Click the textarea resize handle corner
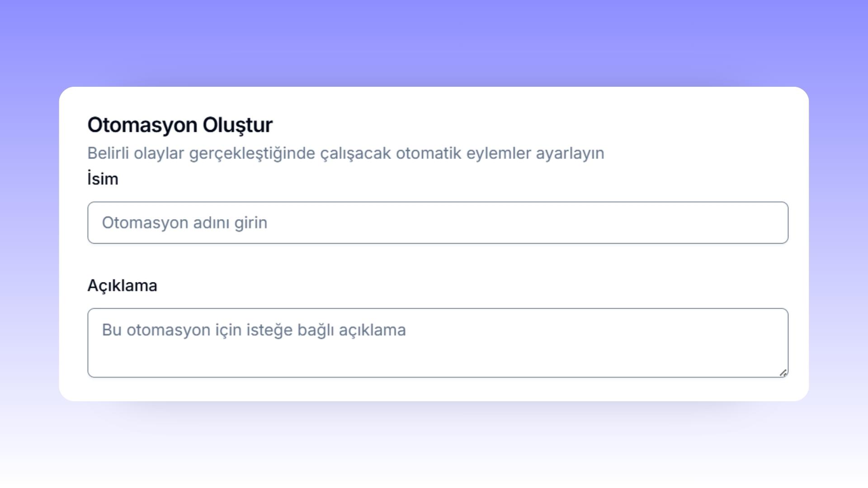This screenshot has width=868, height=488. pyautogui.click(x=783, y=373)
